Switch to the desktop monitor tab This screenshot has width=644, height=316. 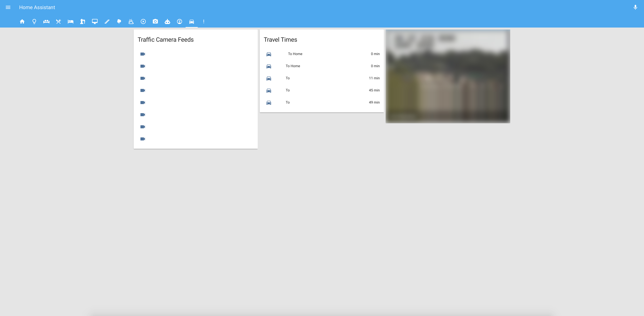tap(95, 22)
